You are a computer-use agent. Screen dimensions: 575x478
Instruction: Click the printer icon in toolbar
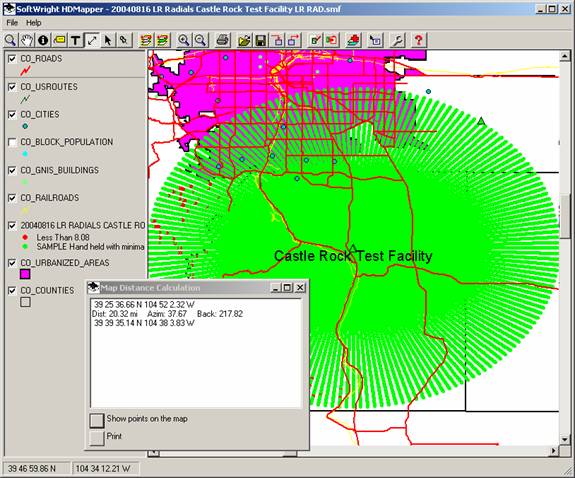(x=223, y=40)
